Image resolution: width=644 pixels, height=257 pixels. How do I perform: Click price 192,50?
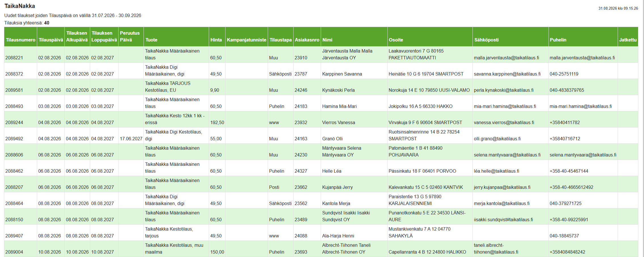pos(217,122)
